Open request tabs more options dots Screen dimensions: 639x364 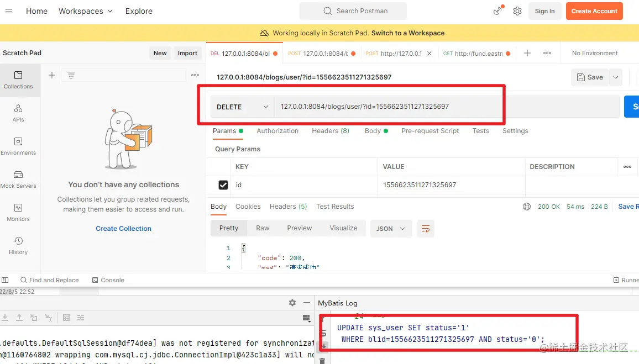pyautogui.click(x=547, y=53)
